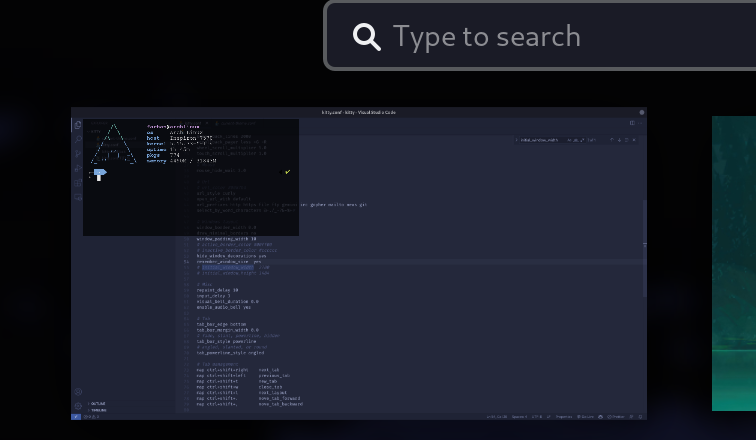The width and height of the screenshot is (756, 440).
Task: Click the line and column indicator in status bar
Action: pos(497,417)
